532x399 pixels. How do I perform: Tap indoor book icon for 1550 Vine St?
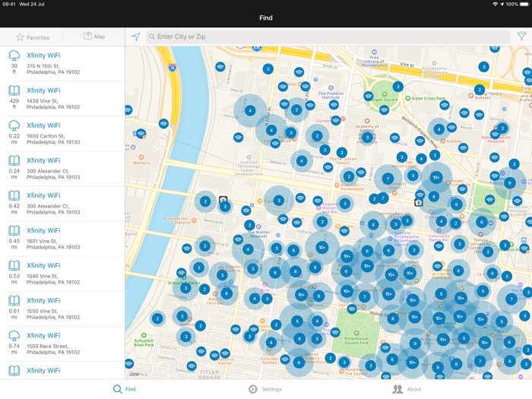pyautogui.click(x=14, y=300)
